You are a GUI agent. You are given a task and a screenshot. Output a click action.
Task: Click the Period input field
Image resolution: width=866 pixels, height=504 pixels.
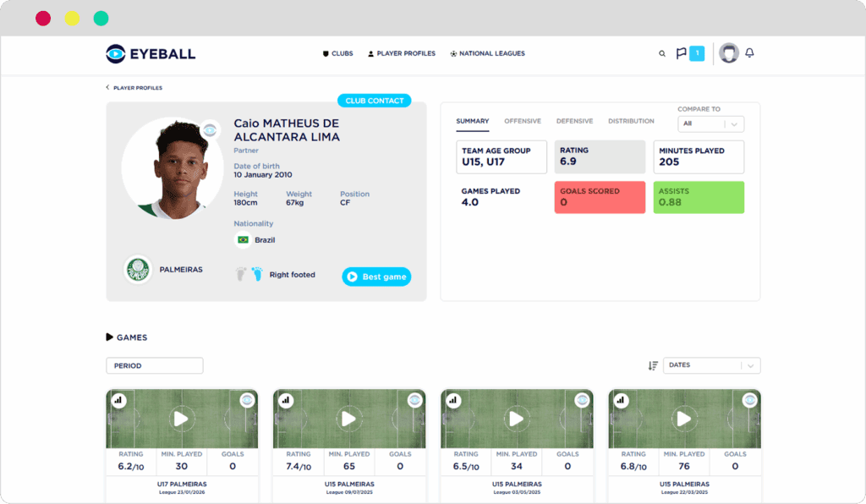[x=154, y=365]
